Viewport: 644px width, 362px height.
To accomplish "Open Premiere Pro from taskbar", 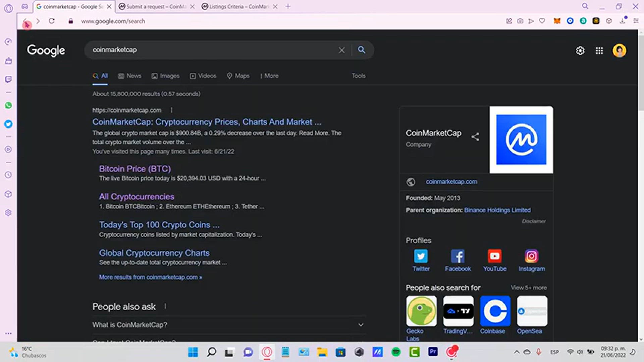I will click(x=433, y=352).
